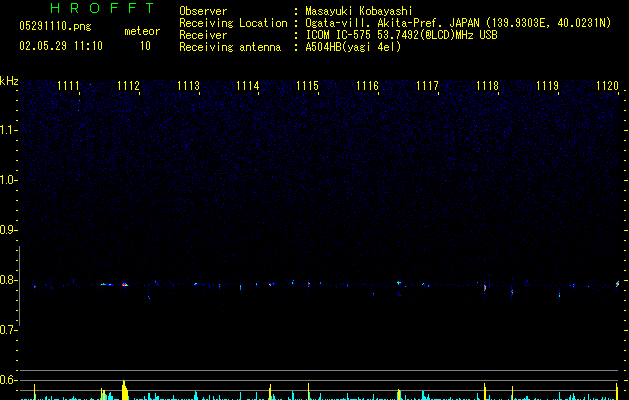The width and height of the screenshot is (629, 400).
Task: Click the meteor echo at 1115
Action: point(308,284)
